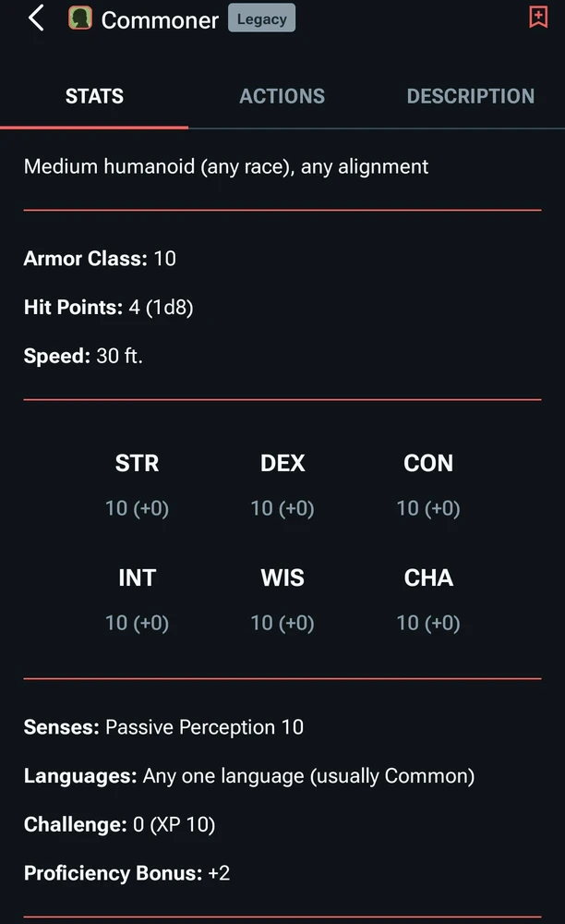The width and height of the screenshot is (565, 924).
Task: Tap the Hit Points 4 (1d8) line
Action: click(108, 308)
